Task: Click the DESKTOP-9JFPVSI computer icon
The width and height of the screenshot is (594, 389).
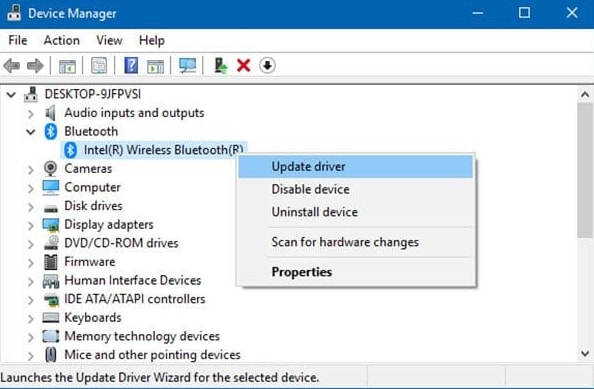Action: click(31, 94)
